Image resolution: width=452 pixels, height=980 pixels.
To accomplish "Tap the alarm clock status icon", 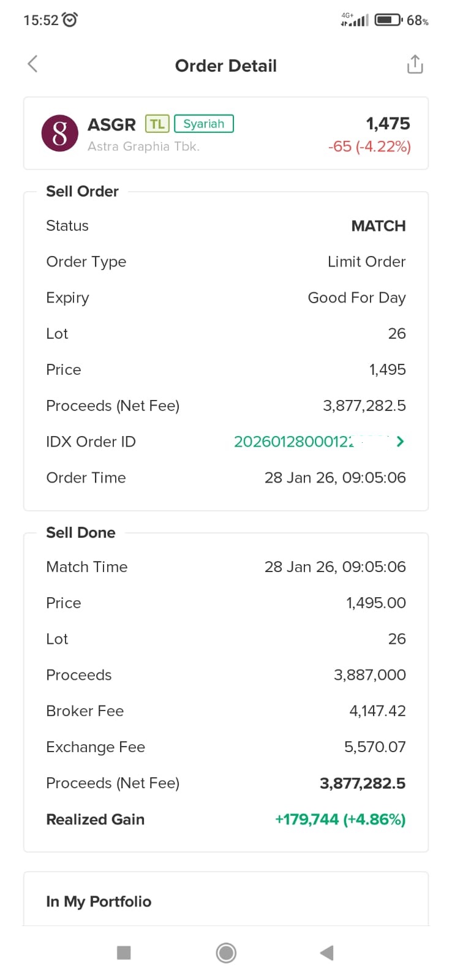I will pos(71,20).
